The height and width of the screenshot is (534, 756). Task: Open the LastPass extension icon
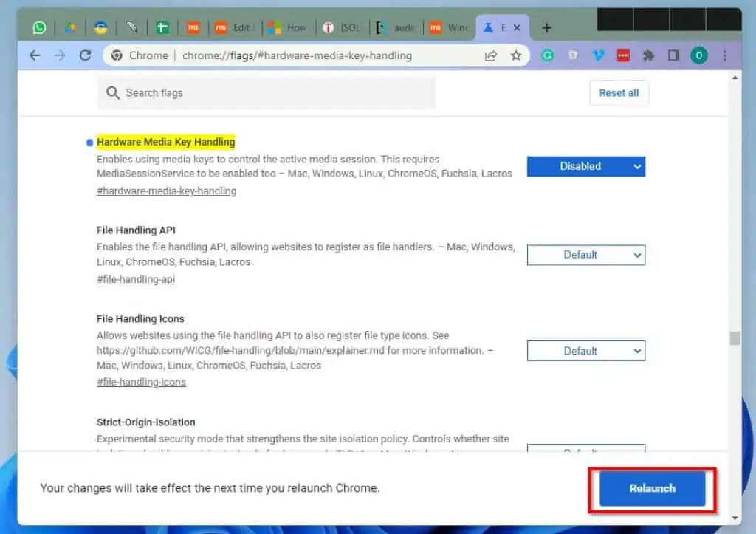pyautogui.click(x=622, y=55)
